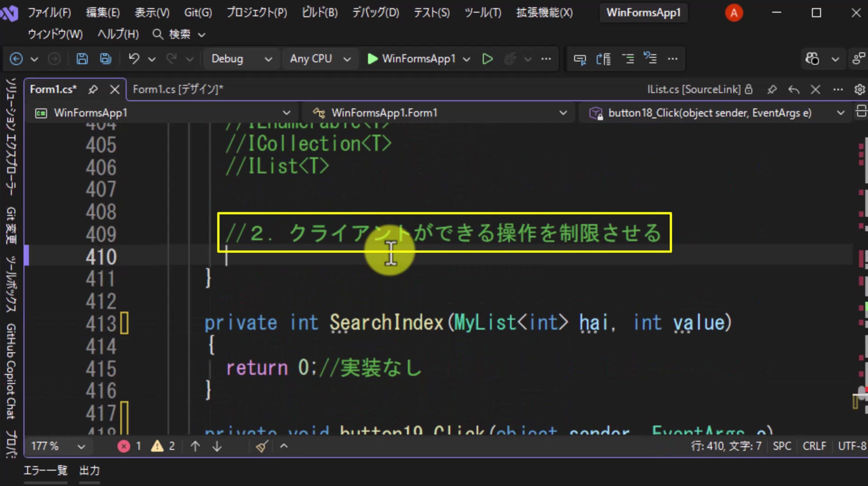Click the Navigate Backward arrow icon
The height and width of the screenshot is (486, 868).
(x=16, y=59)
